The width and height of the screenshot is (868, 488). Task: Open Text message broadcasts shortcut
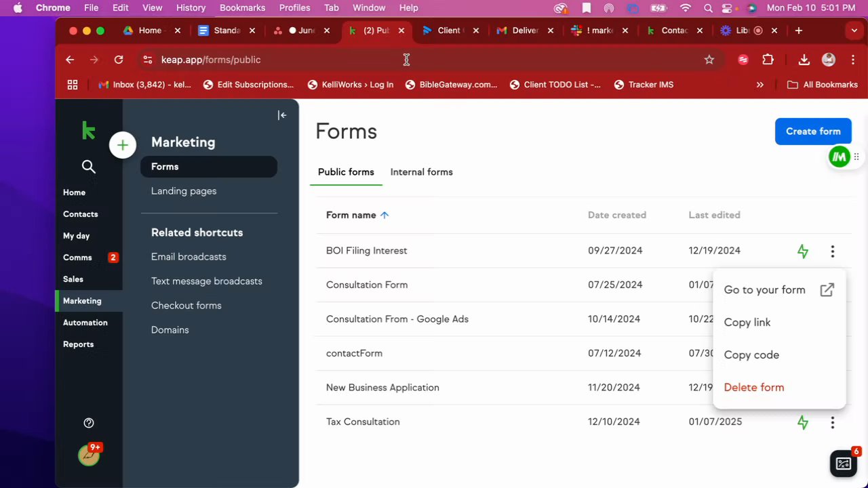(x=207, y=281)
